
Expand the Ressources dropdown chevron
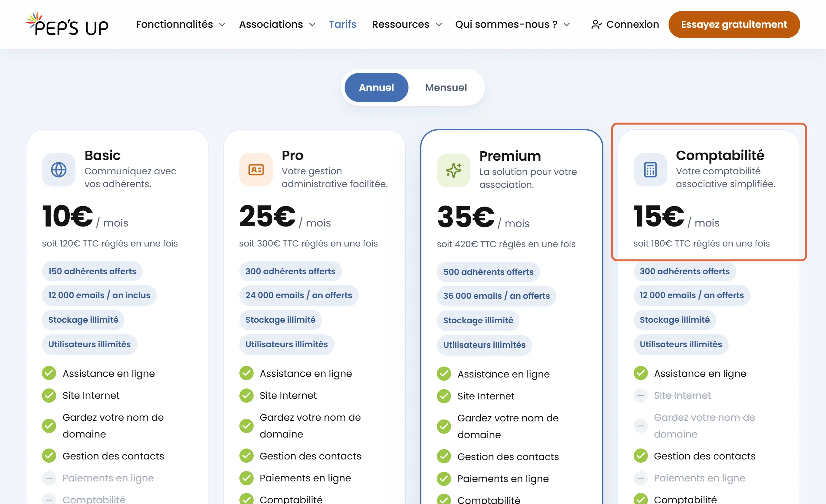click(438, 25)
